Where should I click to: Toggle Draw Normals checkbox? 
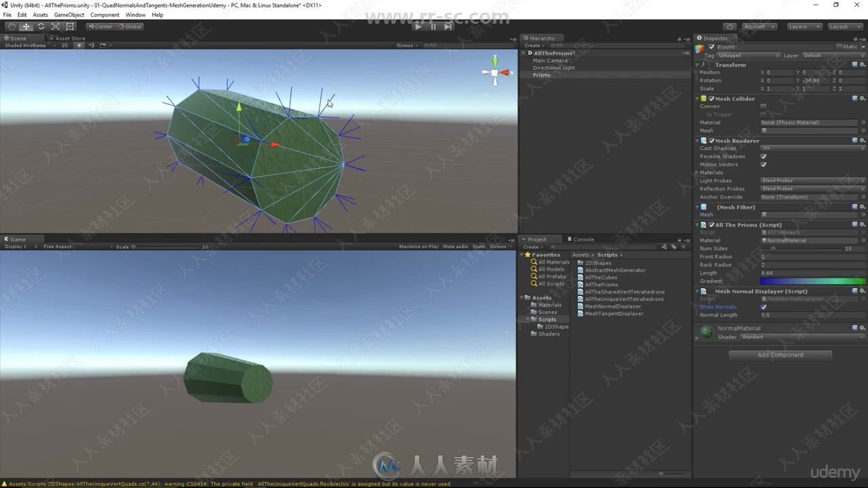click(x=764, y=307)
